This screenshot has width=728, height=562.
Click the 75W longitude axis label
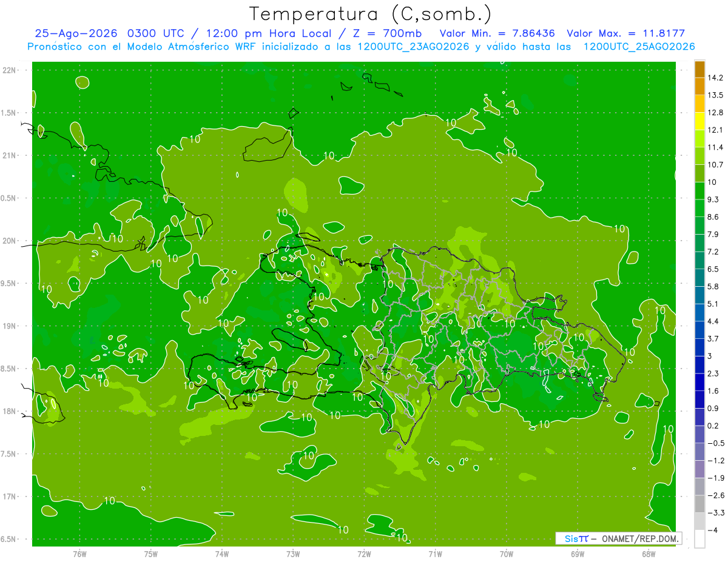[x=151, y=554]
